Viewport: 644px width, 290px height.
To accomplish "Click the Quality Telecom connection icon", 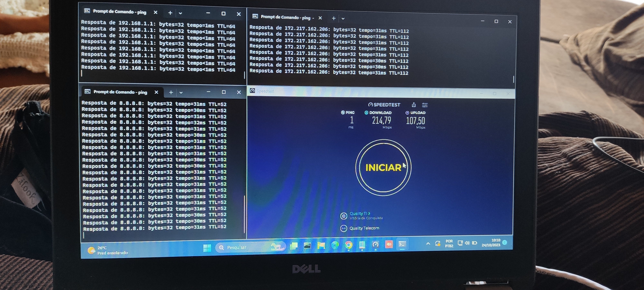I will pos(344,228).
